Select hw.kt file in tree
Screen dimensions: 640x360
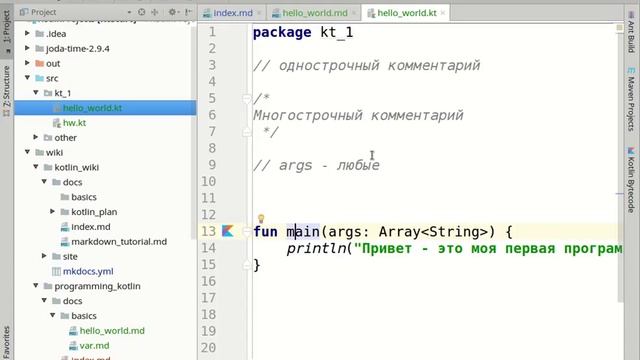74,123
